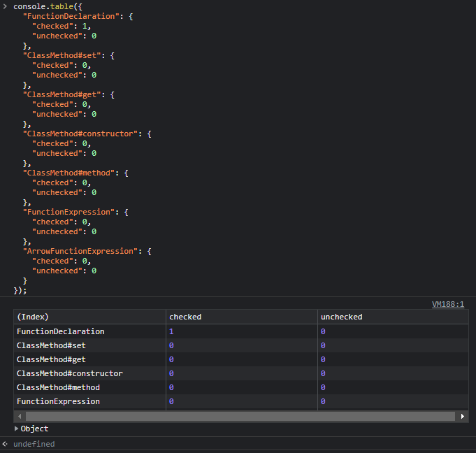Image resolution: width=476 pixels, height=453 pixels.
Task: Select the FunctionDeclaration row label
Action: click(60, 331)
